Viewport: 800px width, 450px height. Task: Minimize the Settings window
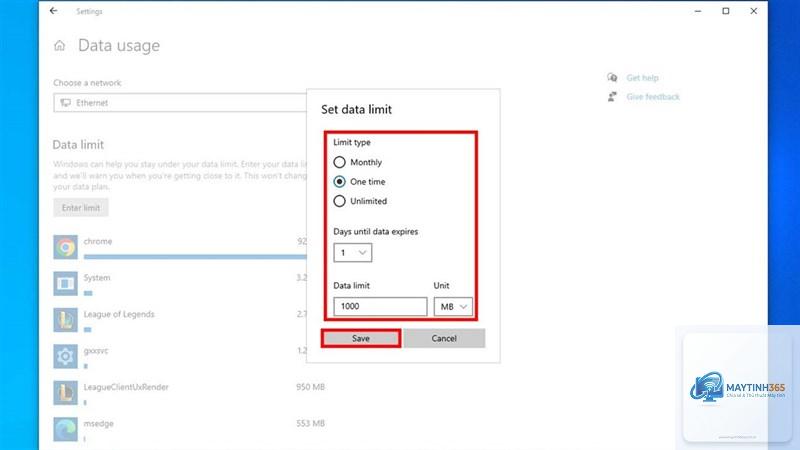(698, 11)
